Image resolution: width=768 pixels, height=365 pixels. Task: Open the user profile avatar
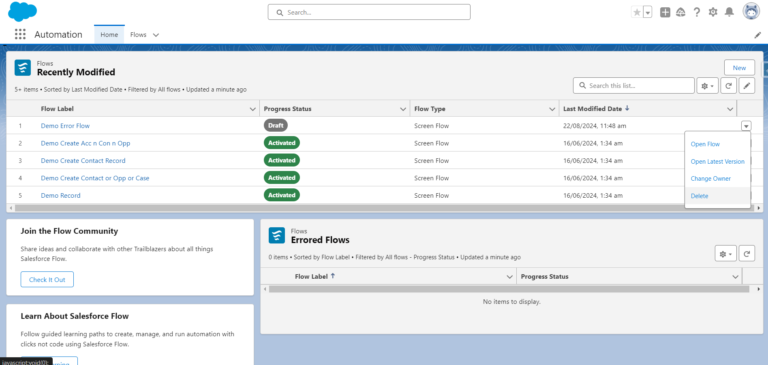point(751,12)
